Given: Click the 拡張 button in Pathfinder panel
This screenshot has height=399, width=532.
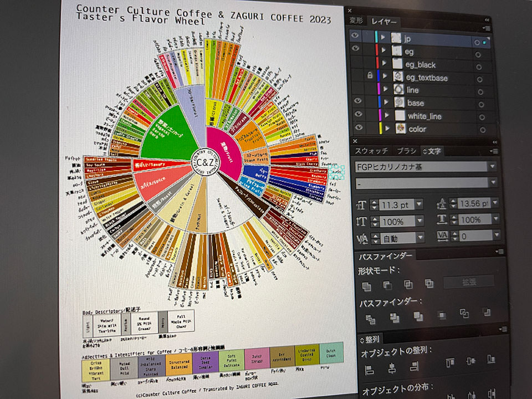Looking at the screenshot, I should pyautogui.click(x=469, y=282).
